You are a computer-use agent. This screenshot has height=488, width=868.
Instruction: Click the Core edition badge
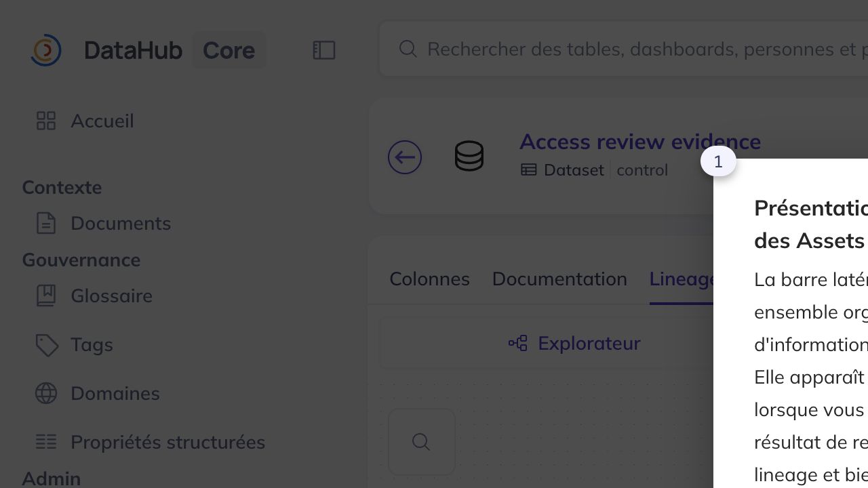[x=229, y=50]
